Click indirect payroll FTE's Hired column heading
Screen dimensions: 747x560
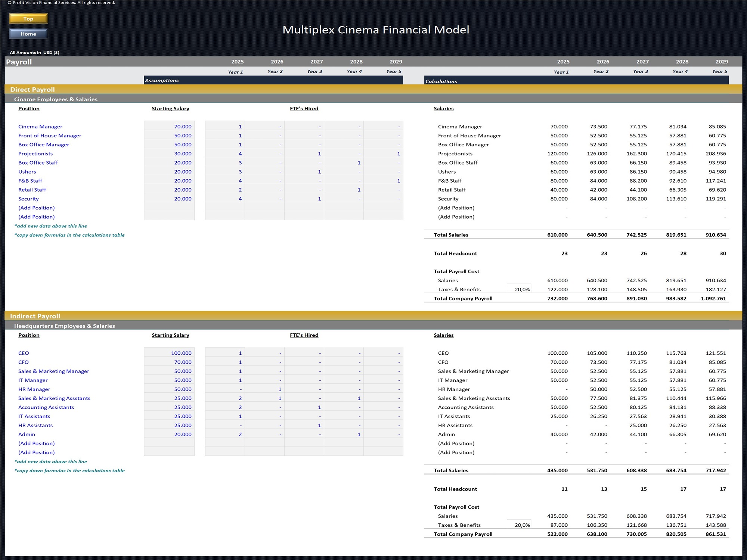(x=304, y=335)
